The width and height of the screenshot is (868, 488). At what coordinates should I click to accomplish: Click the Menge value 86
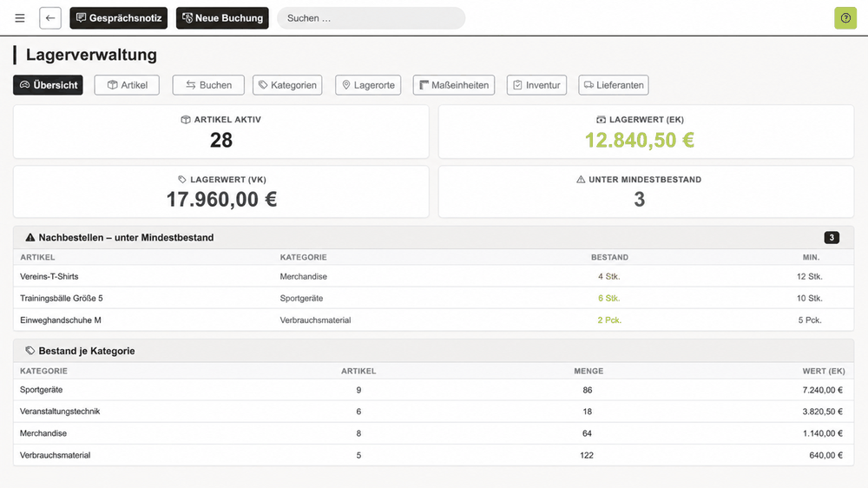[x=588, y=390]
